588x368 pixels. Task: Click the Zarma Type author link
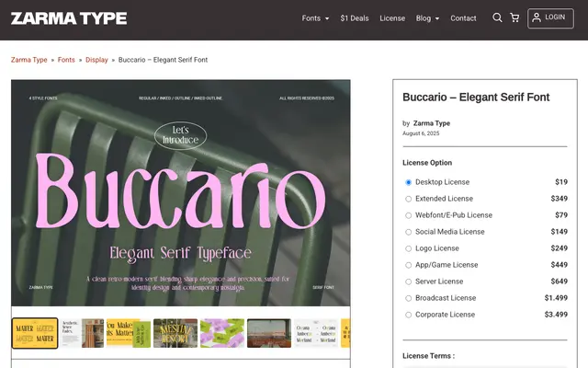click(431, 123)
